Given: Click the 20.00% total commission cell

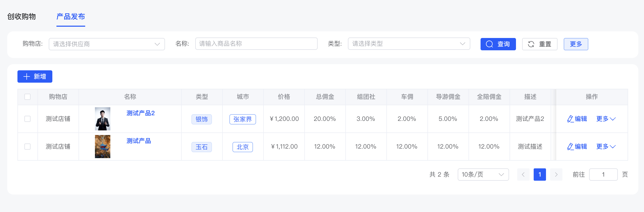Looking at the screenshot, I should 325,119.
